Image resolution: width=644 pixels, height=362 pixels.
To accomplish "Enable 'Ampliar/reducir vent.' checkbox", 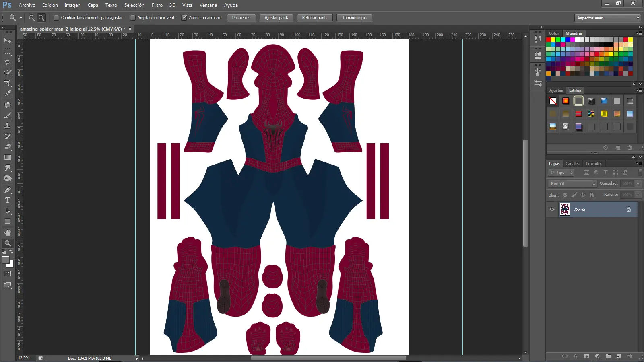I will pyautogui.click(x=133, y=18).
